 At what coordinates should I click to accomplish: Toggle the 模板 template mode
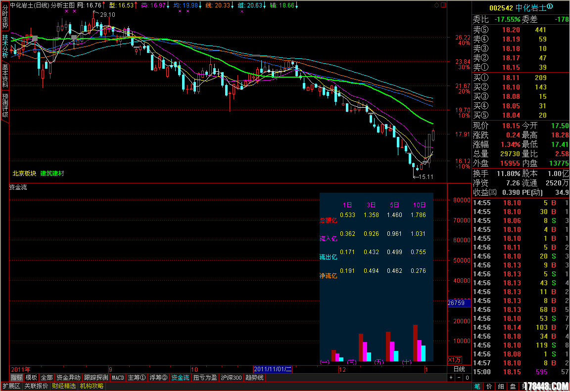[x=31, y=378]
